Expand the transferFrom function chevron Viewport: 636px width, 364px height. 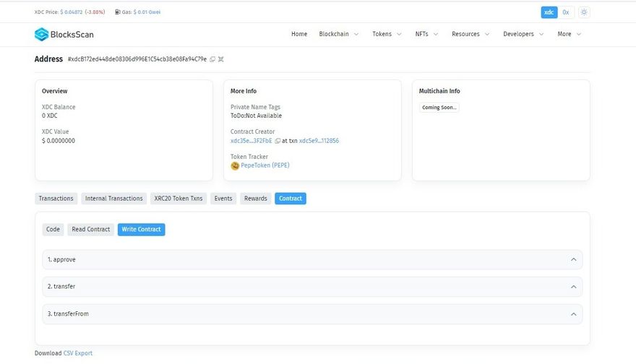[x=573, y=314]
